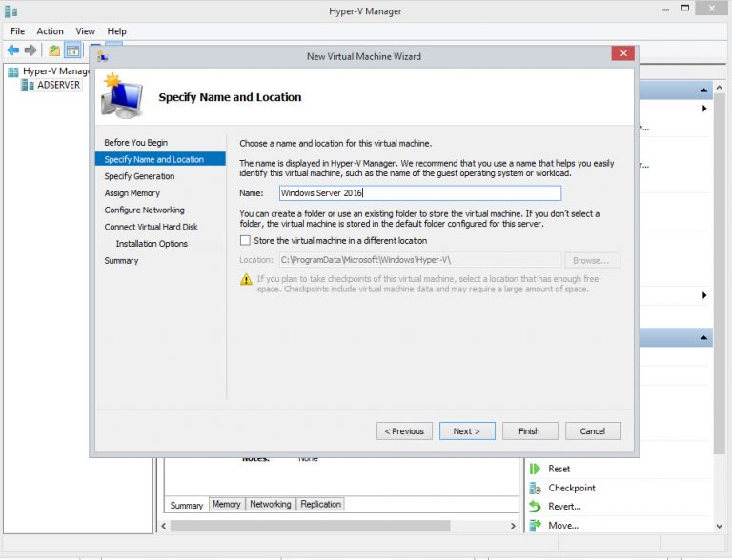Click the Next button
The height and width of the screenshot is (560, 732).
467,431
